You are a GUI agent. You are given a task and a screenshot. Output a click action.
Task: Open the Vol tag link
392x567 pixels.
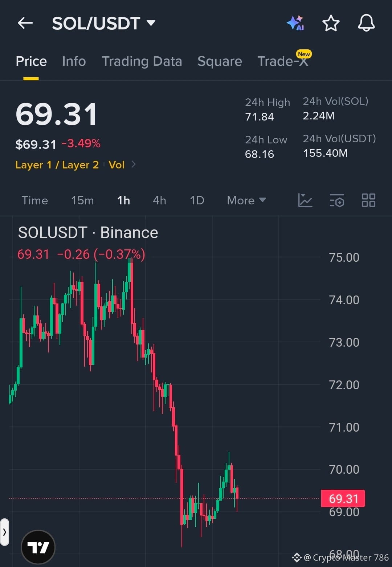(x=117, y=165)
